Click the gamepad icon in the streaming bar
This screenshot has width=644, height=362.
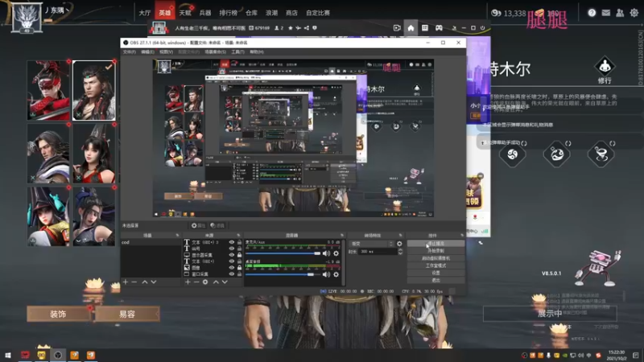pyautogui.click(x=439, y=28)
